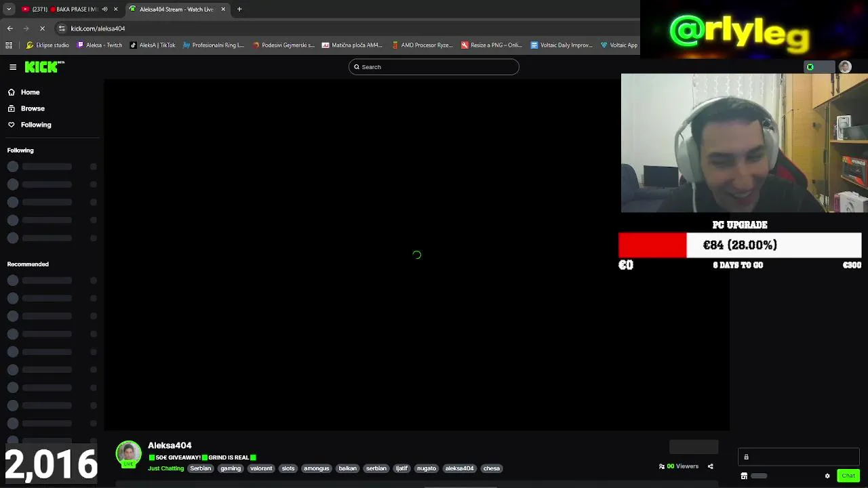Open Aleksa - Twitch bookmark

pos(100,45)
